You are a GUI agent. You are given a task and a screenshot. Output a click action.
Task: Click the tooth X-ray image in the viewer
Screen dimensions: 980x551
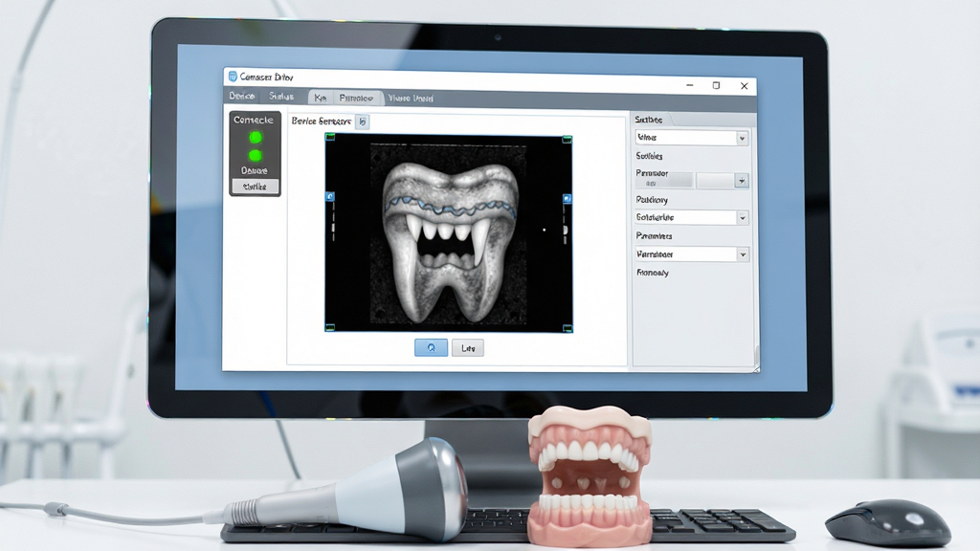[449, 233]
